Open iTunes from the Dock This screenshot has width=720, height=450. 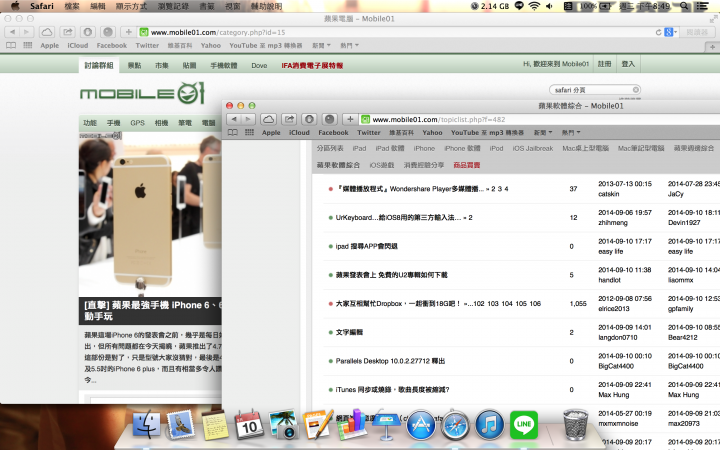tap(489, 425)
